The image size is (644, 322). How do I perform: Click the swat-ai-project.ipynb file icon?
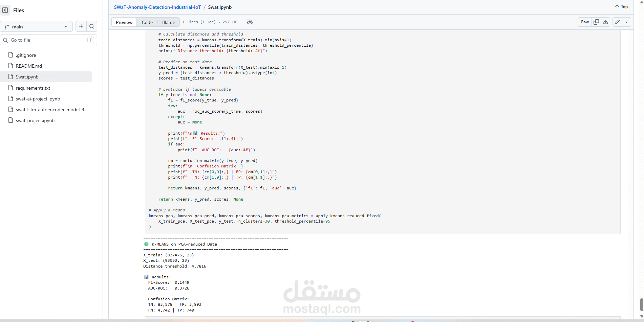(x=10, y=98)
